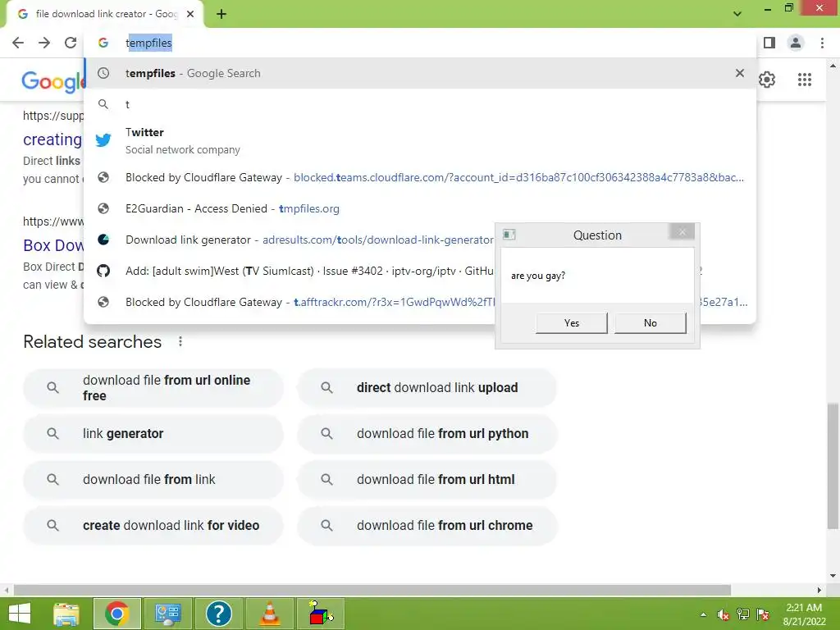The width and height of the screenshot is (840, 630).
Task: Open the E2Guardian tmpfiles.org suggestion
Action: point(420,208)
